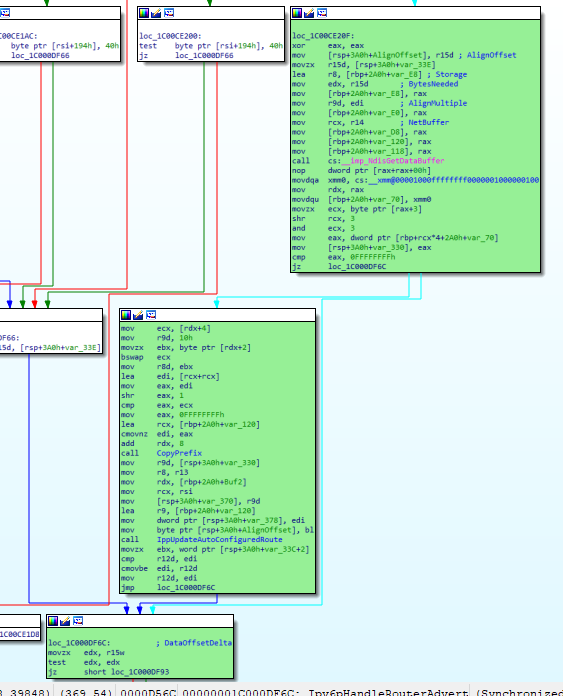Screen dimensions: 563x696
Task: Click 'mov r9d, 10h' instruction
Action: [156, 338]
